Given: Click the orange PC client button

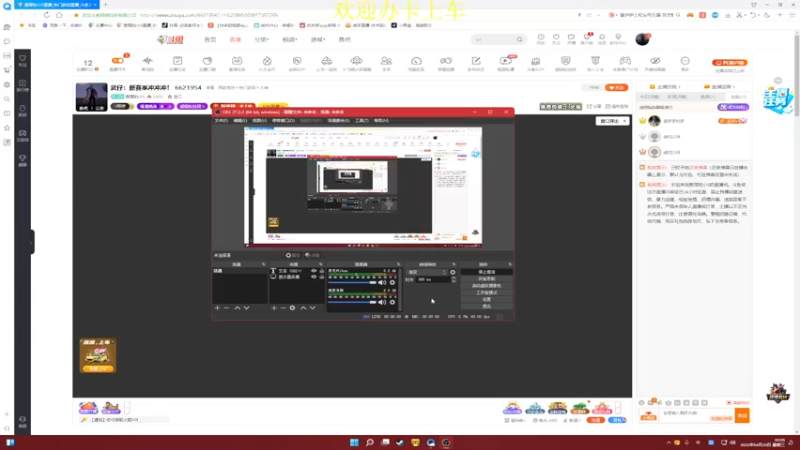Looking at the screenshot, I should pyautogui.click(x=730, y=63).
